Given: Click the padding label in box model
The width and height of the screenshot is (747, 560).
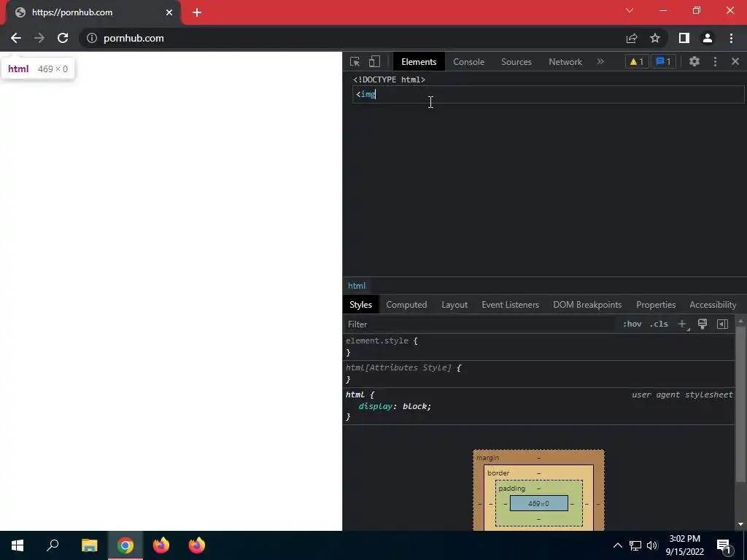Looking at the screenshot, I should pos(511,488).
